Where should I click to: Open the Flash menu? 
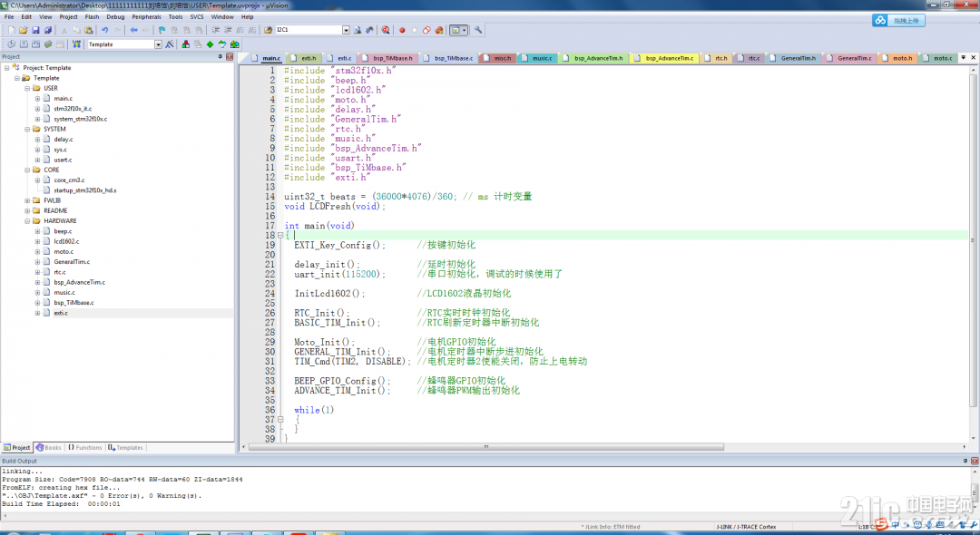pos(92,17)
